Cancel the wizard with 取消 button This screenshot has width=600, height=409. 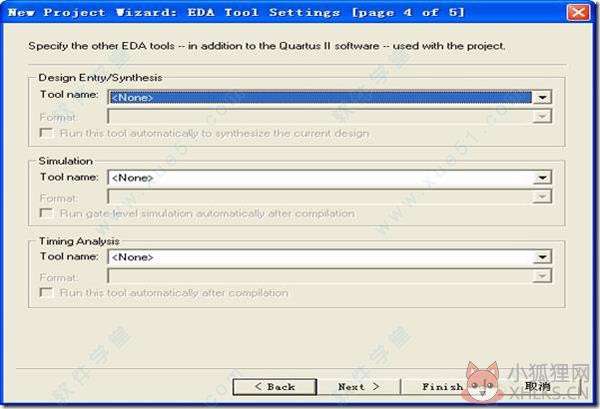537,387
